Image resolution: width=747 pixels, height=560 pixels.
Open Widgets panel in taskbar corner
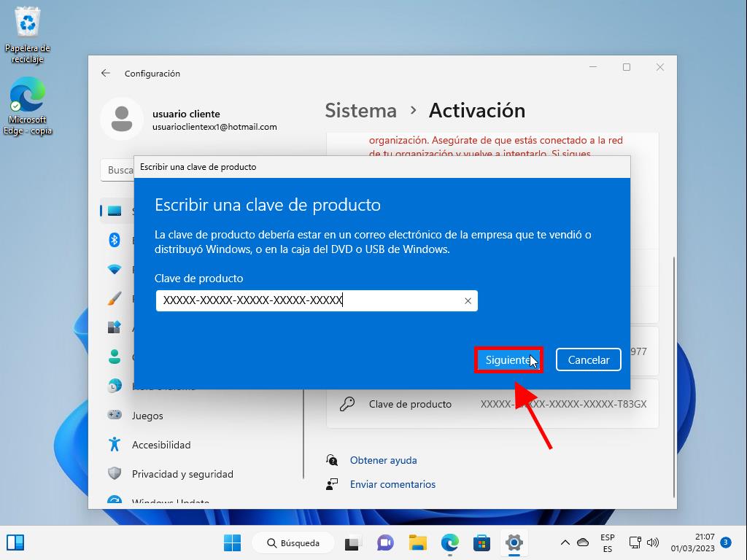15,543
